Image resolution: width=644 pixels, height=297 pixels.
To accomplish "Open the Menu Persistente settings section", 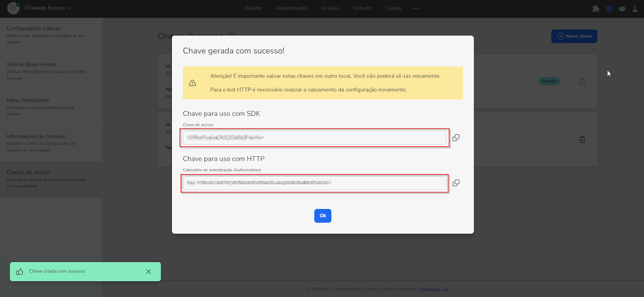I will click(28, 100).
